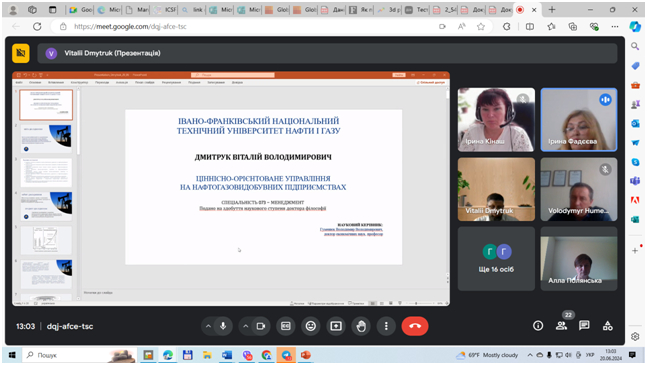
Task: Open PowerPoint from the Windows taskbar
Action: point(305,355)
